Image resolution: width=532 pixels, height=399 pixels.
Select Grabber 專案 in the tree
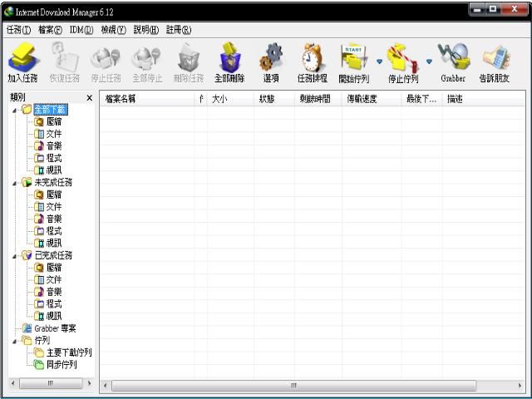coord(56,328)
